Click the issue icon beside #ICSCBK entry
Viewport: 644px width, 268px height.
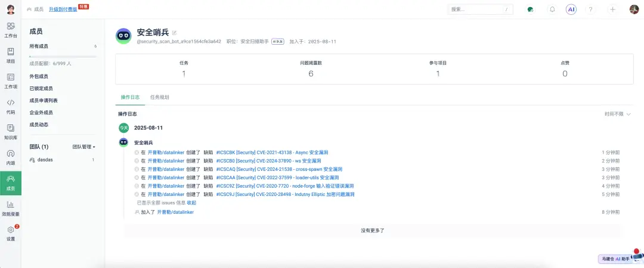137,152
